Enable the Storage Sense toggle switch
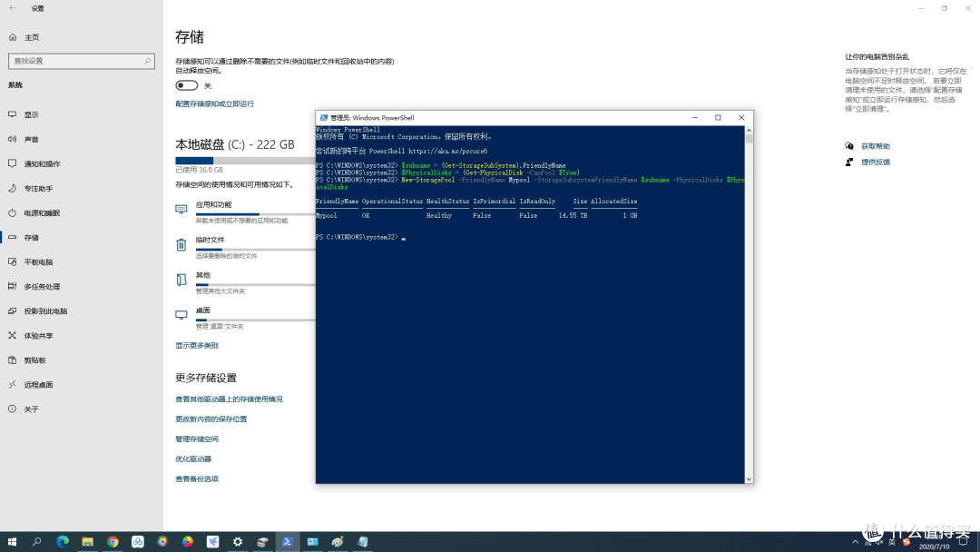 pyautogui.click(x=186, y=84)
